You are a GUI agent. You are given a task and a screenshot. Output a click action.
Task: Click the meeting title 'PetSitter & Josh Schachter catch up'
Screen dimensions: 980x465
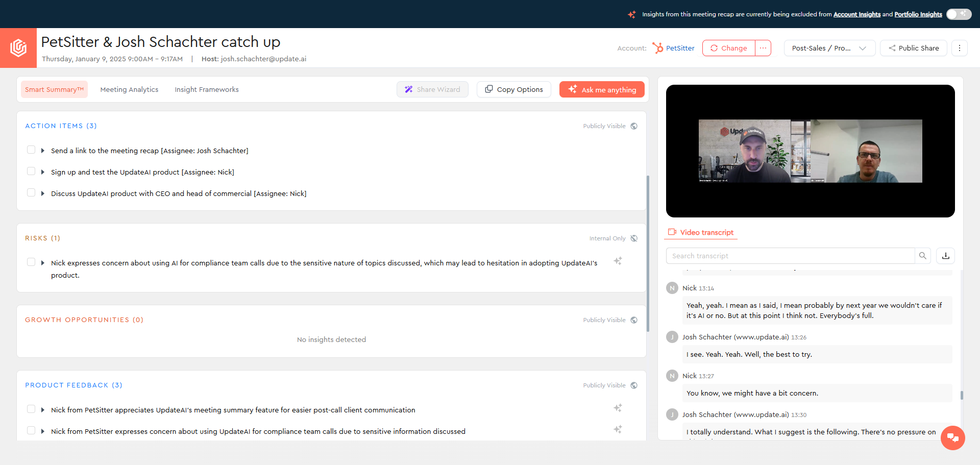(x=161, y=42)
